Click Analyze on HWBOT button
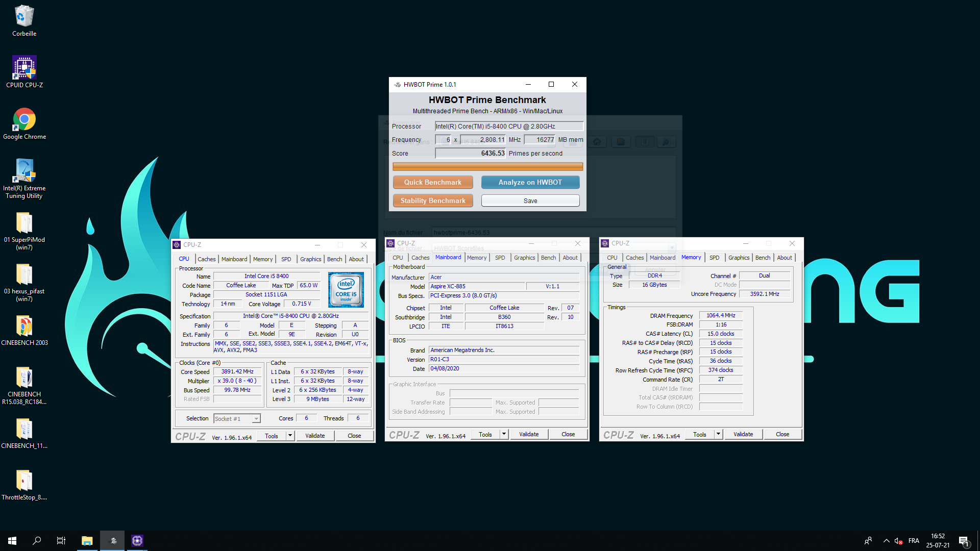The height and width of the screenshot is (551, 980). [x=530, y=182]
